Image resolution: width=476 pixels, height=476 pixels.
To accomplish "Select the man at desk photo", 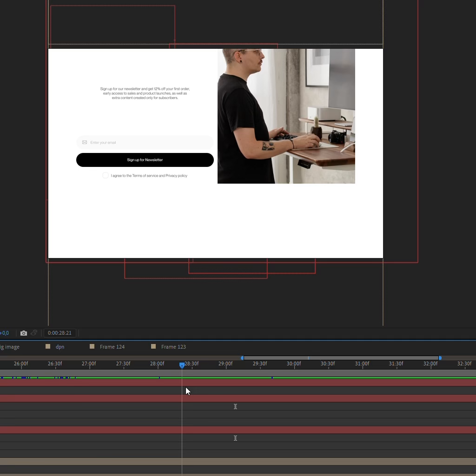I will [286, 116].
